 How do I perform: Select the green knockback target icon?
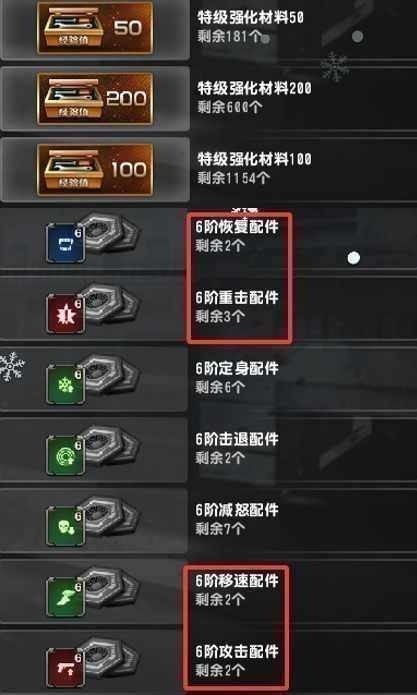pos(66,456)
